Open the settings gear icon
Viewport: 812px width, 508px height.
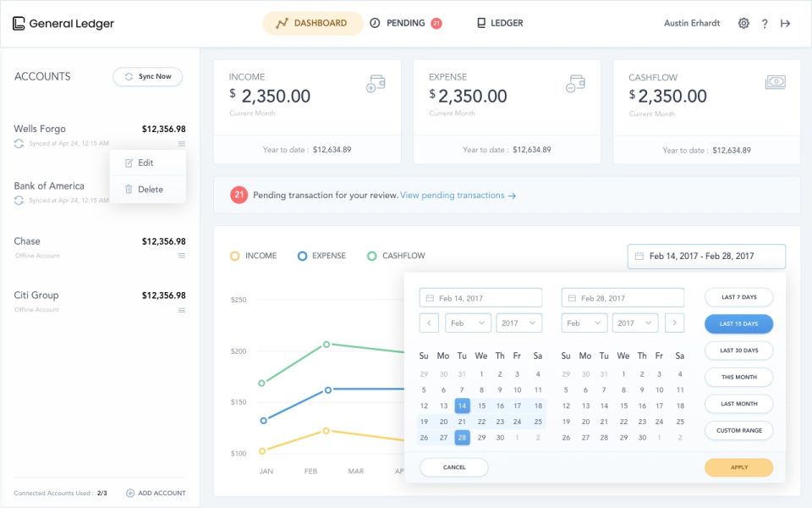coord(743,23)
